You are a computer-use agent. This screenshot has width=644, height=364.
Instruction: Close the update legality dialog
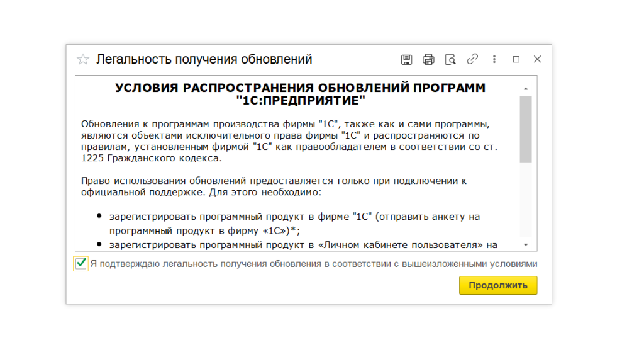pyautogui.click(x=537, y=59)
